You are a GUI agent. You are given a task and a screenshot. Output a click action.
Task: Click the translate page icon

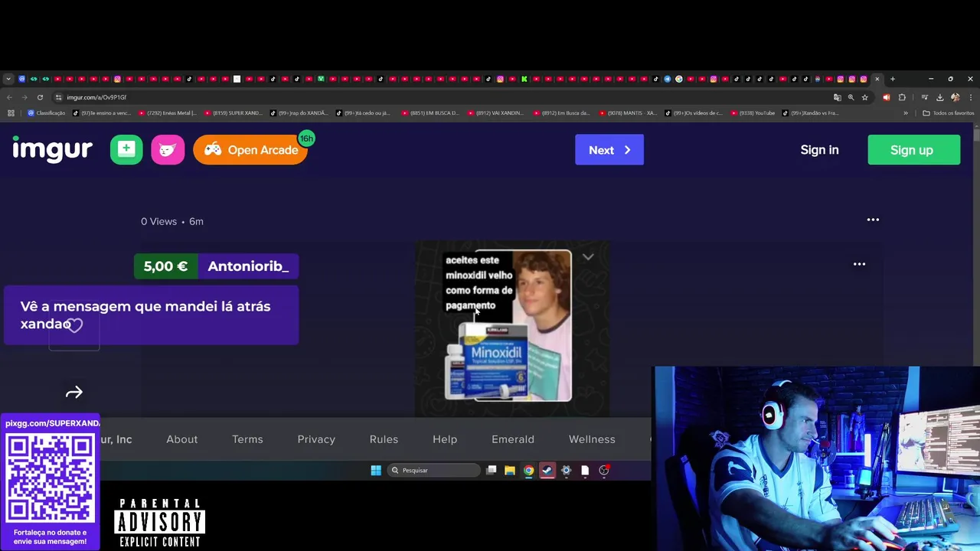click(837, 97)
